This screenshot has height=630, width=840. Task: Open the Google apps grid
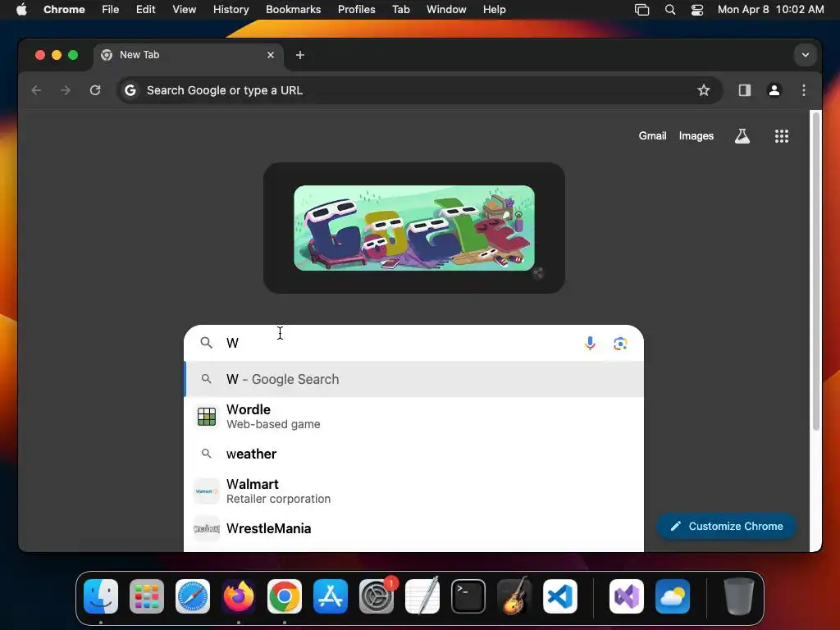click(x=782, y=136)
